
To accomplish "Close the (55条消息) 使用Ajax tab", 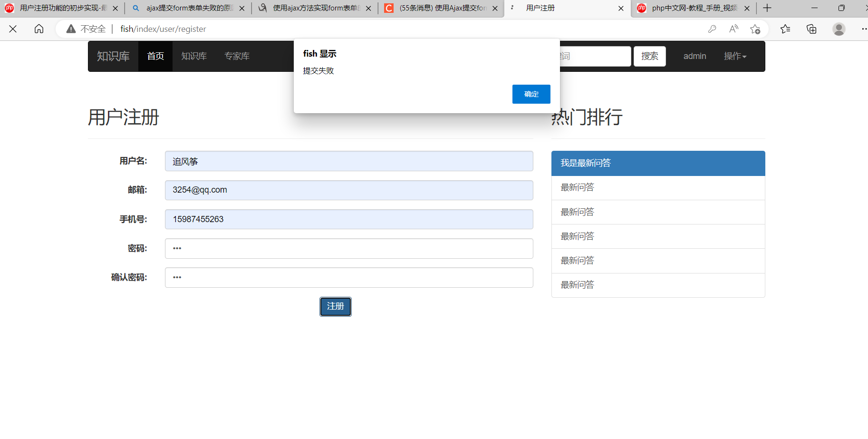I will point(495,8).
